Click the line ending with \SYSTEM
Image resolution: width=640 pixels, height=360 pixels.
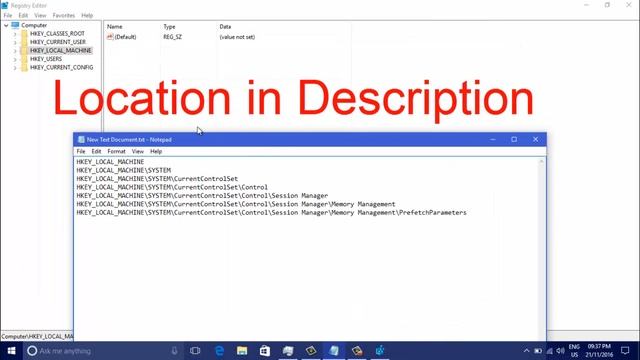tap(124, 171)
